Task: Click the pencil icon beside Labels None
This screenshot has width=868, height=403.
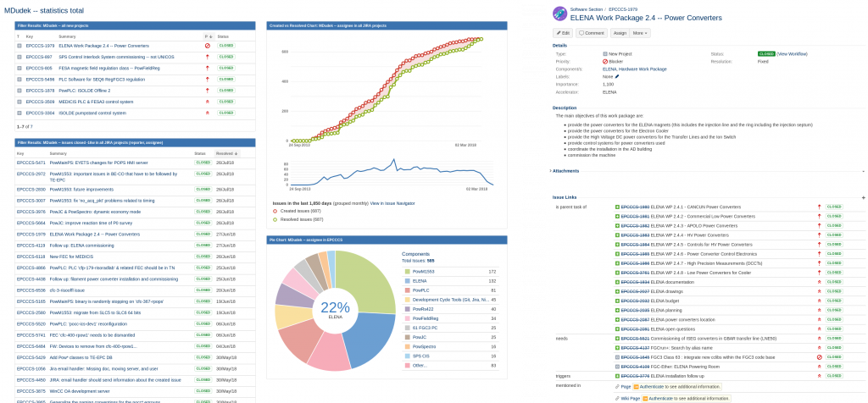Action: [x=616, y=76]
